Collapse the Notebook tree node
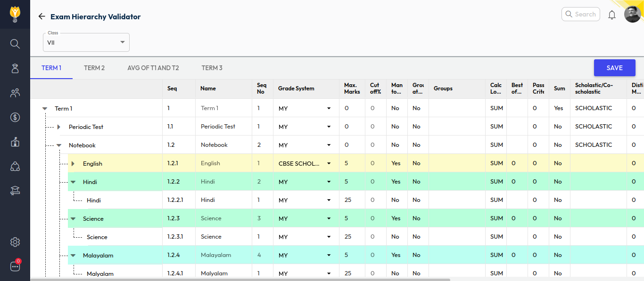The height and width of the screenshot is (281, 644). 59,145
